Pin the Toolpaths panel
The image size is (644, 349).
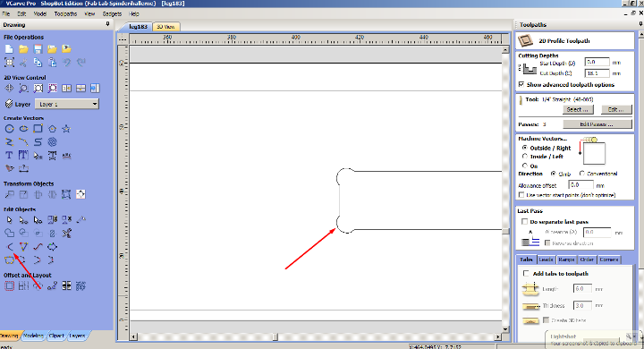[640, 24]
